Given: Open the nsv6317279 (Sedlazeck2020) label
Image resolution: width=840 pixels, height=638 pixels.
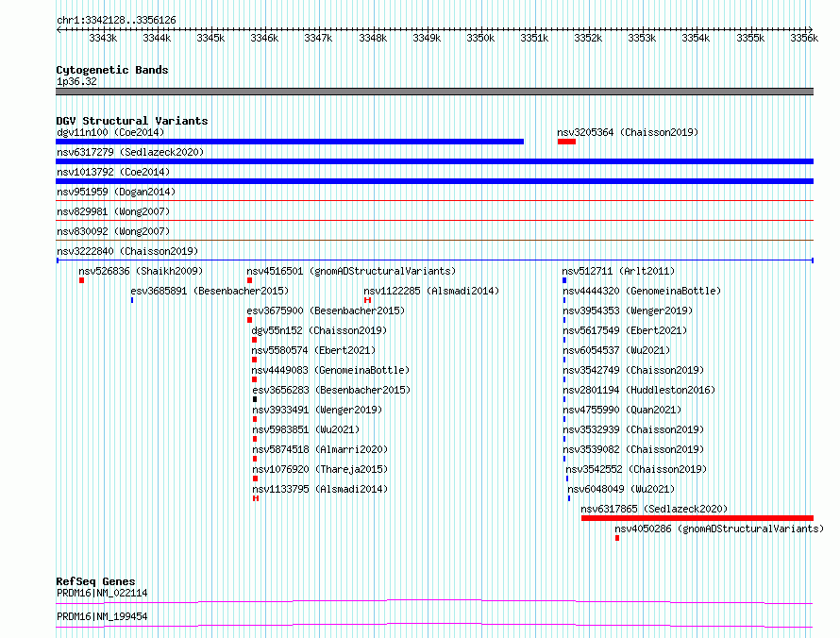Looking at the screenshot, I should click(130, 152).
